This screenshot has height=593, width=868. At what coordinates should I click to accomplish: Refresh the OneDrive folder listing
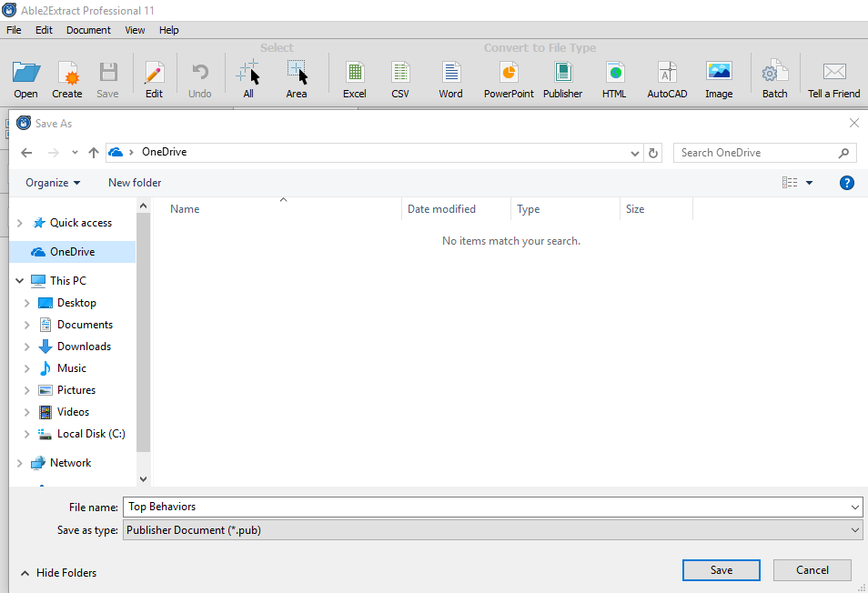tap(653, 153)
